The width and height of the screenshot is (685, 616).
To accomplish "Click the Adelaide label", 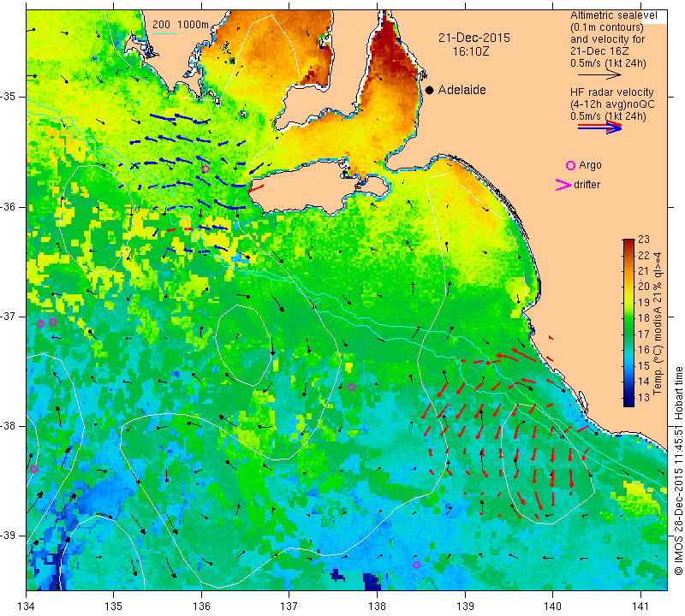I will (x=462, y=90).
